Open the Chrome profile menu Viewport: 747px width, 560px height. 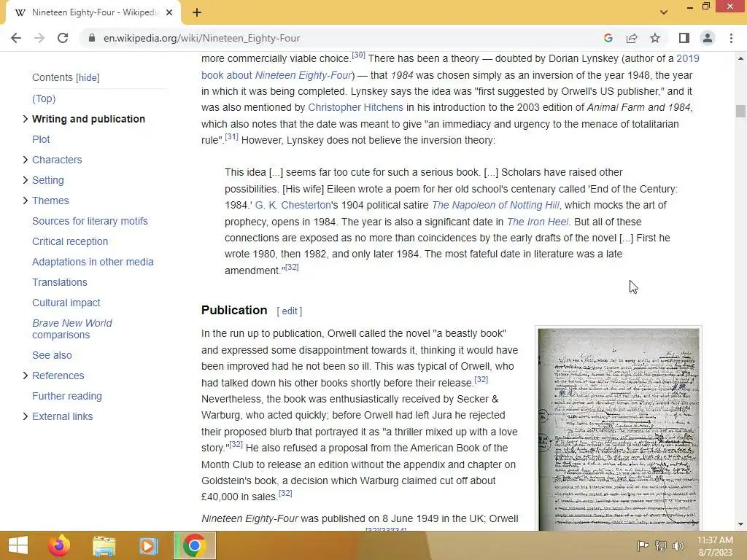(x=708, y=38)
